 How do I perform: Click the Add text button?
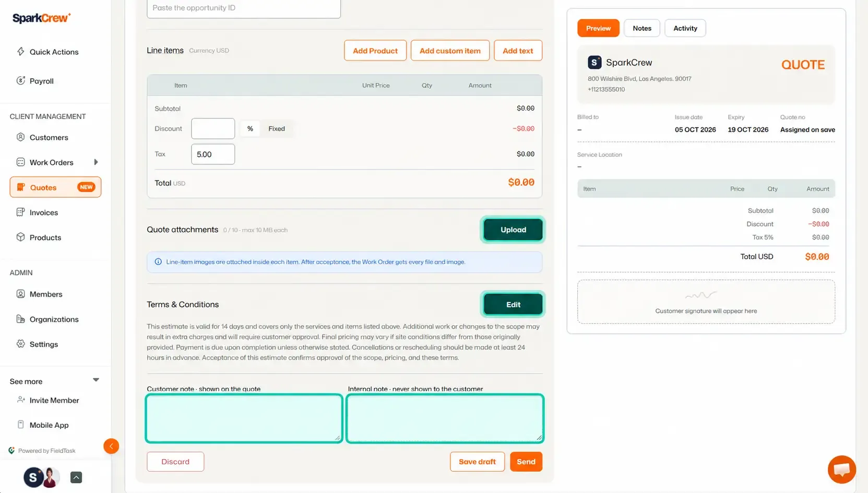pos(518,51)
